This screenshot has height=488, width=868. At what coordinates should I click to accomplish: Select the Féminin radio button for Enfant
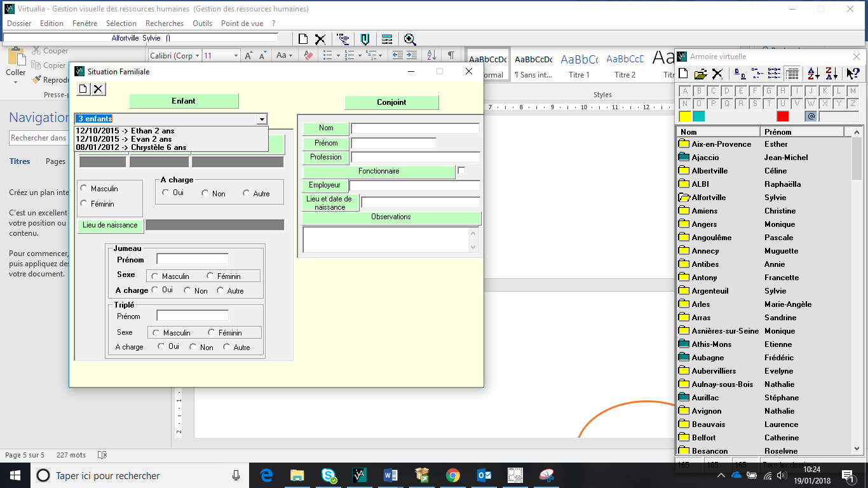(x=84, y=203)
